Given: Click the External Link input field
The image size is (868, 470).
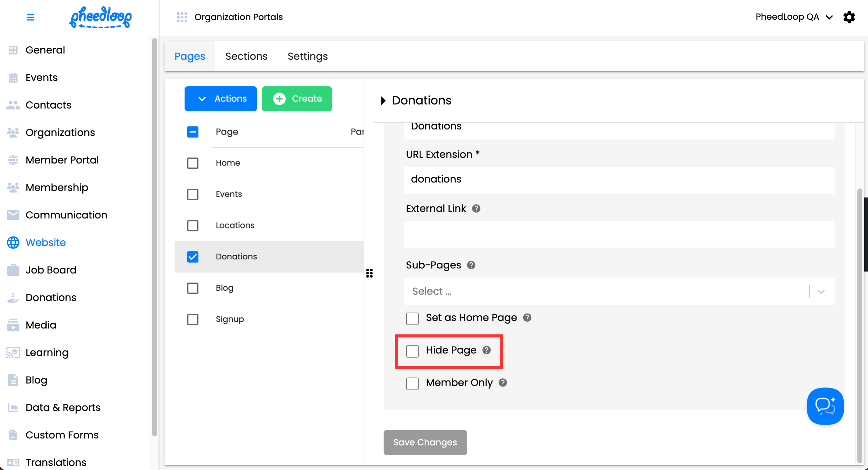Looking at the screenshot, I should coord(619,234).
